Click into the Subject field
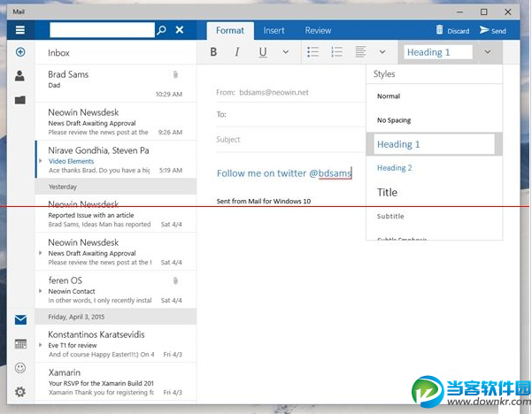The image size is (532, 414). pyautogui.click(x=288, y=139)
